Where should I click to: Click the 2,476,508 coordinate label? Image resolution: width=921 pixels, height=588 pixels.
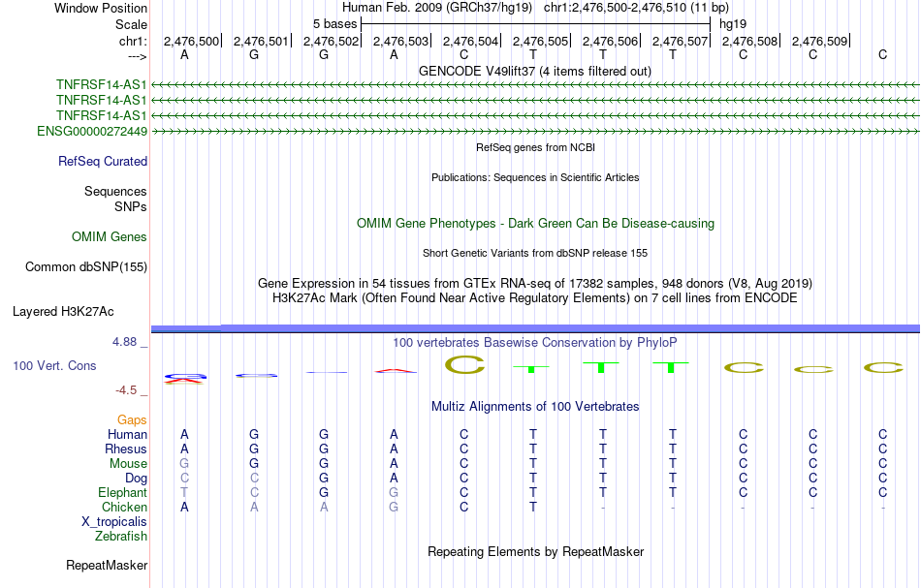(x=749, y=41)
